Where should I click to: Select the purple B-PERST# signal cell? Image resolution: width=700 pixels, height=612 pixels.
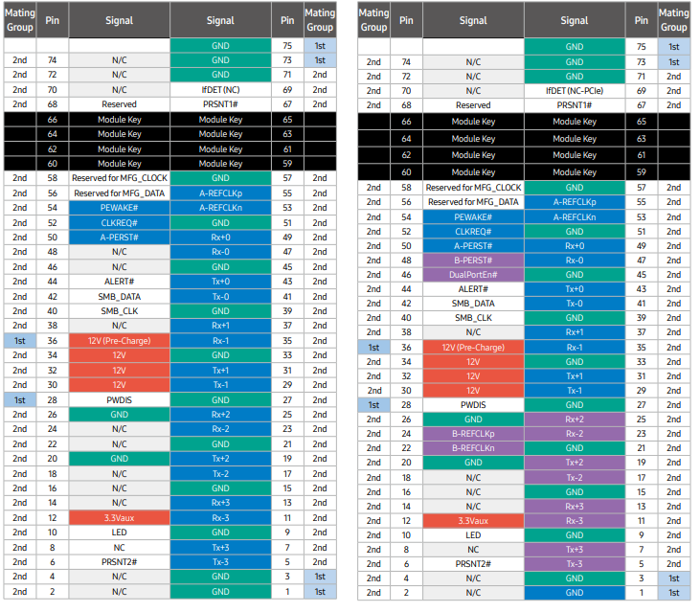point(473,260)
